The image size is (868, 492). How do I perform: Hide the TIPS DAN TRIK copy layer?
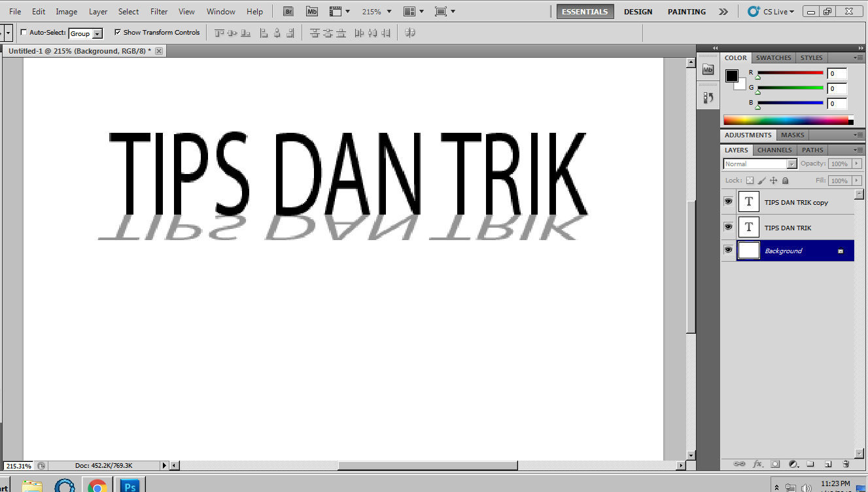click(728, 202)
